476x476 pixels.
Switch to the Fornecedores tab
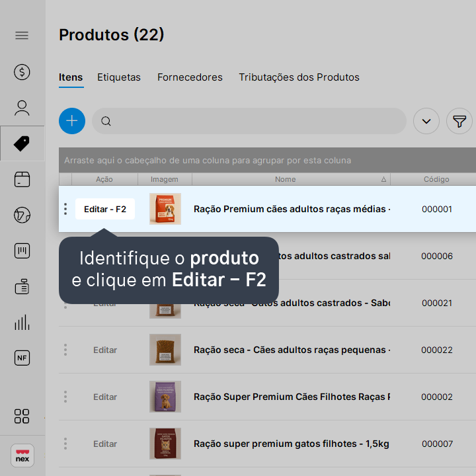(x=190, y=77)
